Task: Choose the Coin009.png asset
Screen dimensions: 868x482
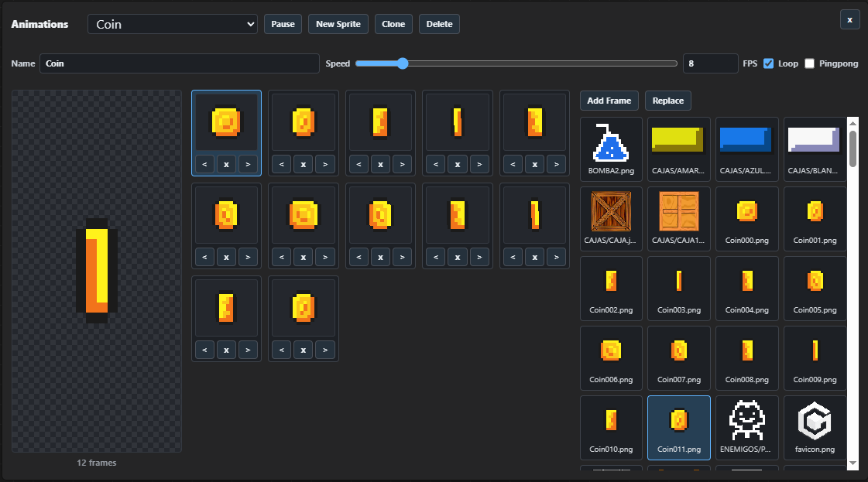Action: (815, 358)
